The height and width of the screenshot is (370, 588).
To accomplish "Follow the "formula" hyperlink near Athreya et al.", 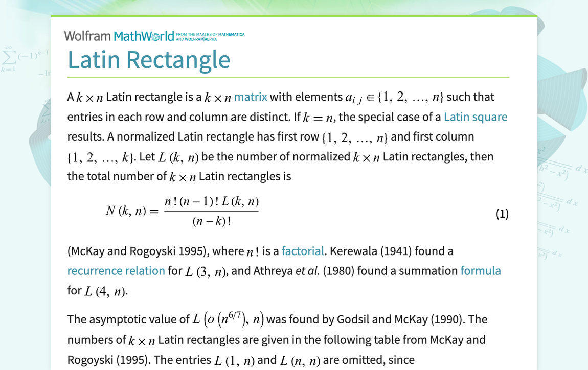I will pyautogui.click(x=481, y=270).
